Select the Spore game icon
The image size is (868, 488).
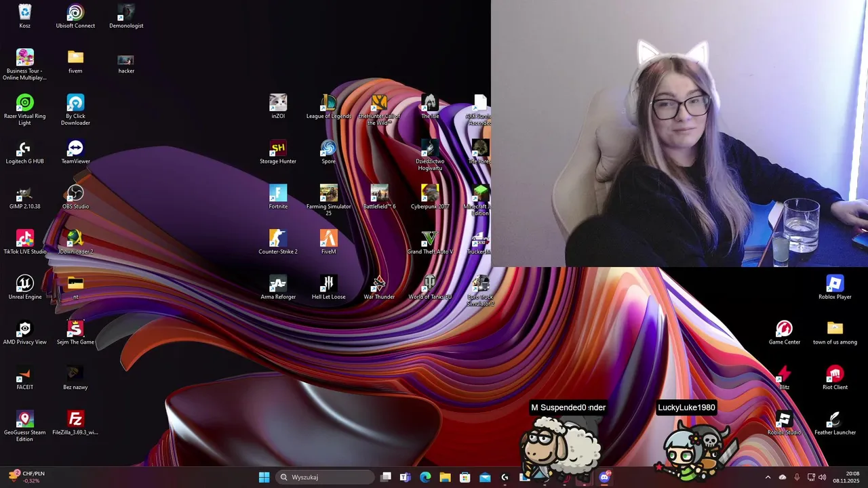click(328, 152)
